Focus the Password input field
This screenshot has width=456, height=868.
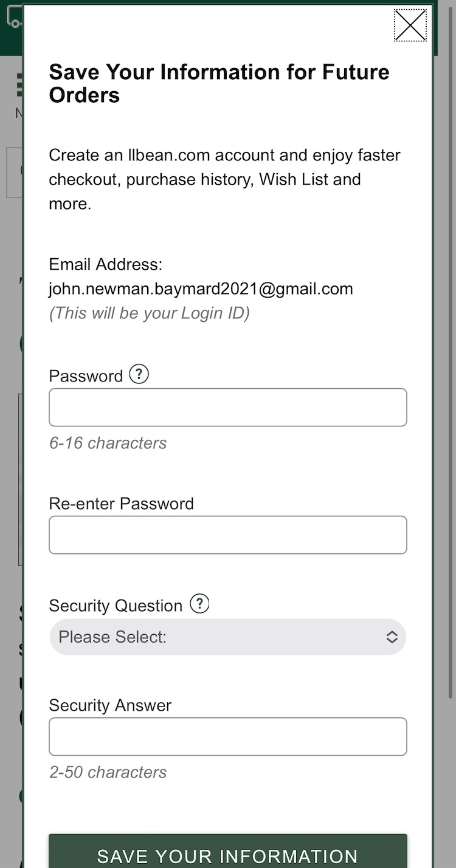click(x=227, y=407)
